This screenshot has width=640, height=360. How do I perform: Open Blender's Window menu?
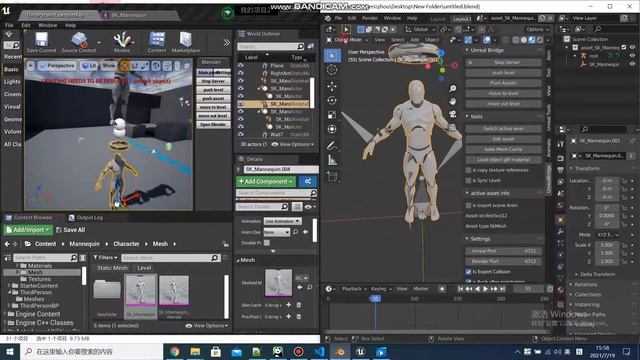(x=392, y=18)
